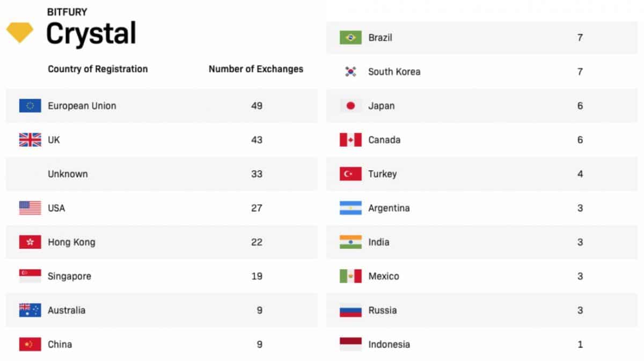
Task: Click the European Union flag icon
Action: coord(30,106)
